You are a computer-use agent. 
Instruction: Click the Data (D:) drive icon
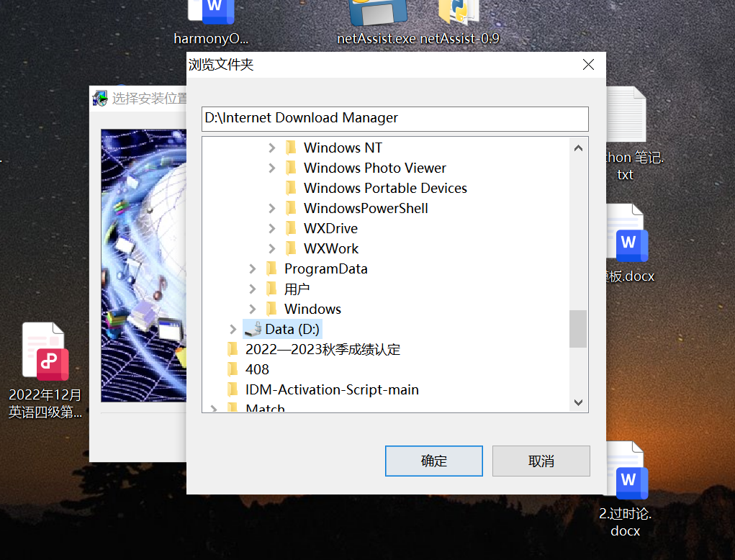pyautogui.click(x=253, y=330)
